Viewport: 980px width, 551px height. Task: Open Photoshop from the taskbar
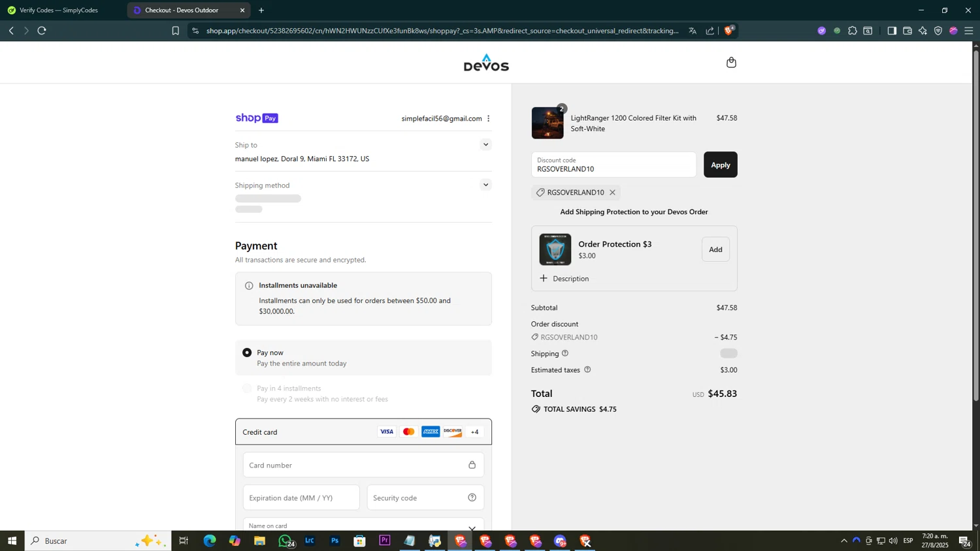335,541
